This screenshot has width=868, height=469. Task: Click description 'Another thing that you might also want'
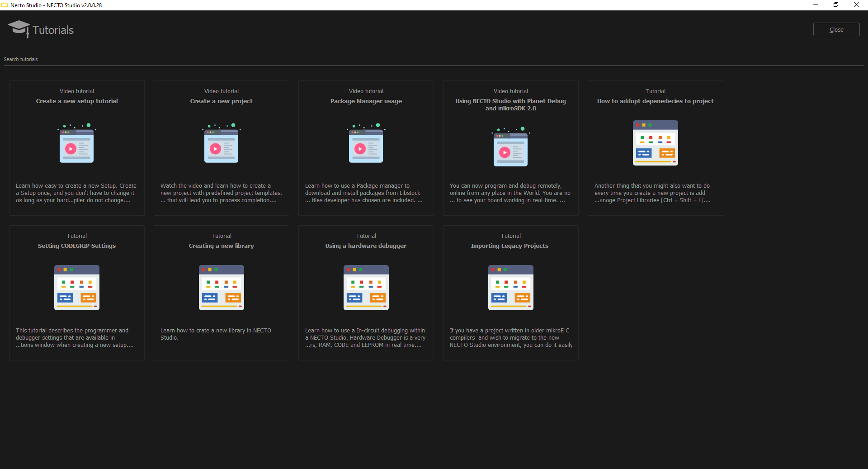tap(652, 193)
